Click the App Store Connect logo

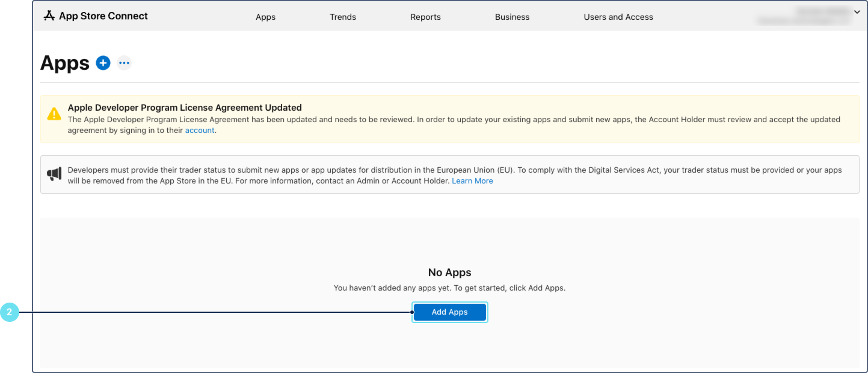[x=49, y=16]
